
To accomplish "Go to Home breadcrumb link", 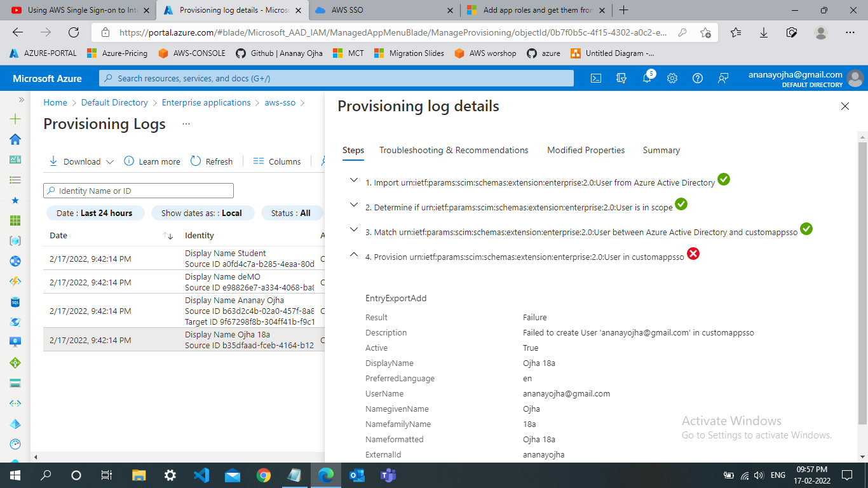I will [55, 102].
